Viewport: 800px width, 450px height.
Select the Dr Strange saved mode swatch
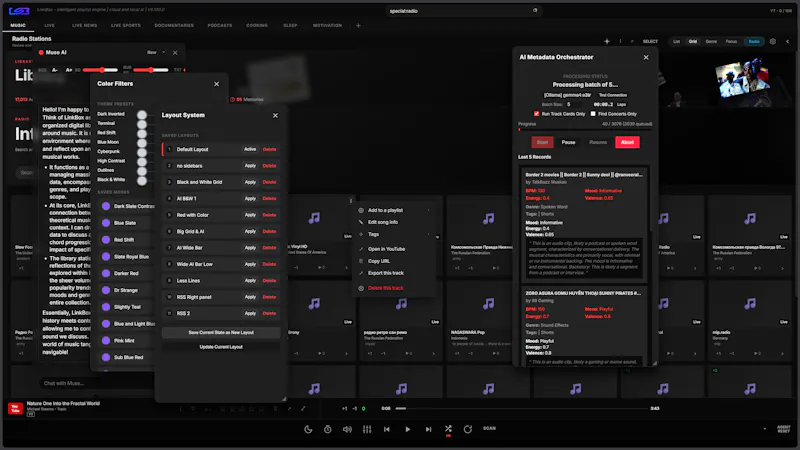tap(106, 290)
